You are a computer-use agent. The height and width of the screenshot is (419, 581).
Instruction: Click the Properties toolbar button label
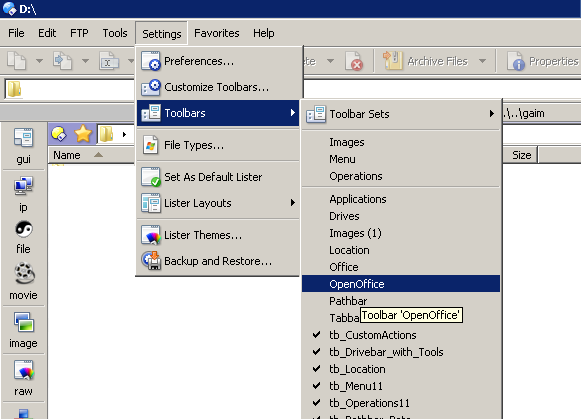pyautogui.click(x=554, y=61)
